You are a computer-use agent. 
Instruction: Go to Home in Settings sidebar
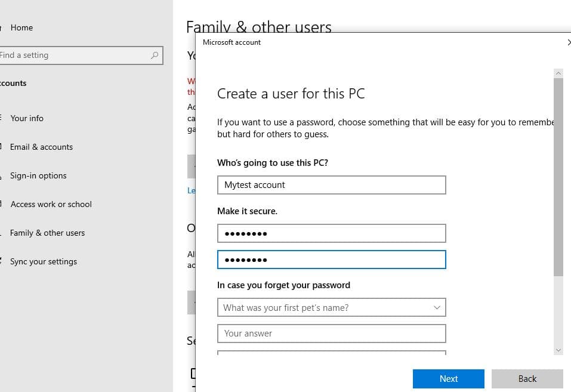tap(21, 27)
